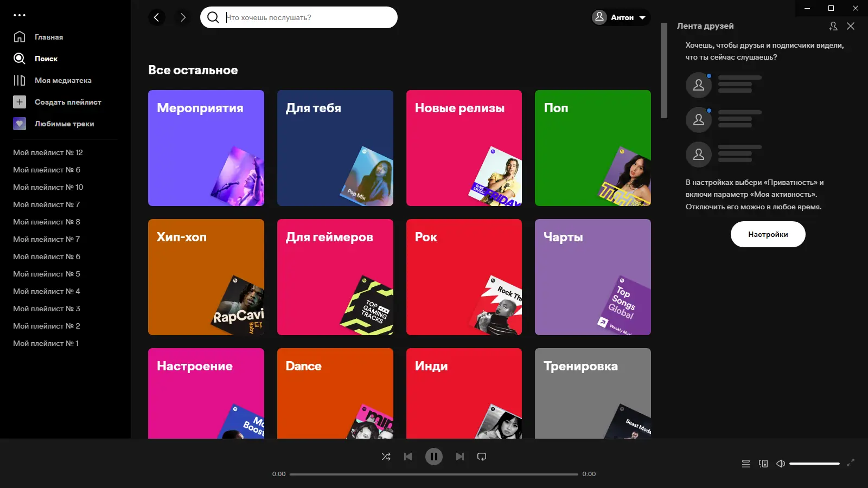Open Моя медиатека library
This screenshot has height=488, width=868.
pos(52,80)
